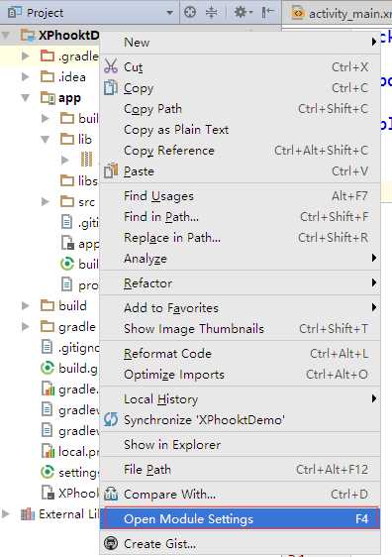Viewport: 392px width, 557px height.
Task: Click the Compare With icon
Action: 111,494
